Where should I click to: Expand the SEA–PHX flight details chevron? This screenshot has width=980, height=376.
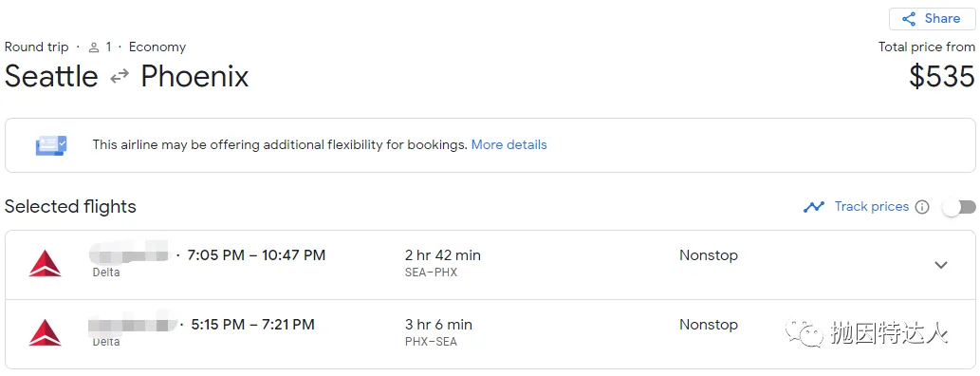click(940, 265)
